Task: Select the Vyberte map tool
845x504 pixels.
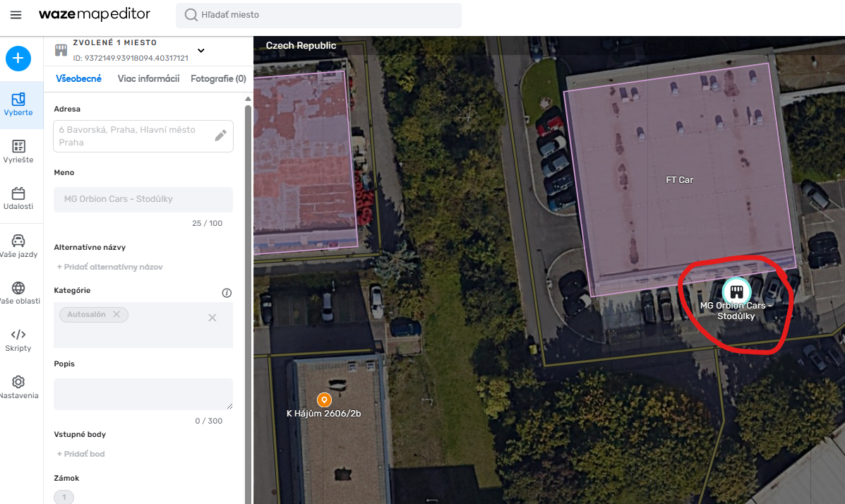Action: pos(18,104)
